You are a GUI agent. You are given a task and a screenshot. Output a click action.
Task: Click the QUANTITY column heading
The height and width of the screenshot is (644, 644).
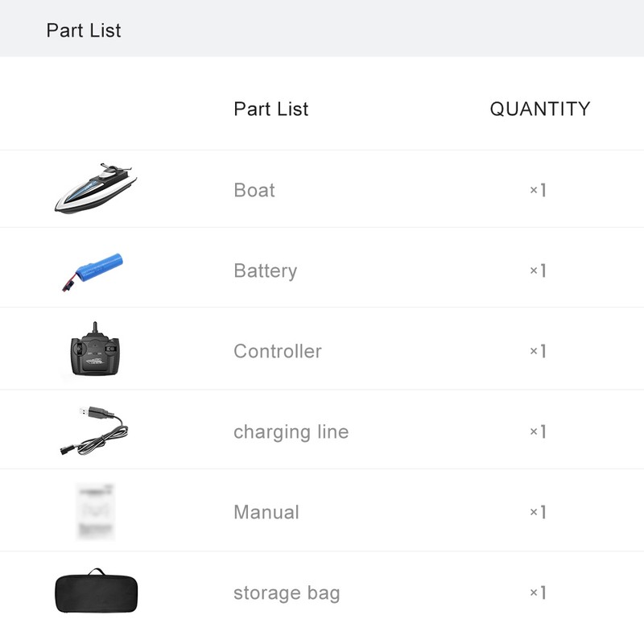tap(539, 109)
